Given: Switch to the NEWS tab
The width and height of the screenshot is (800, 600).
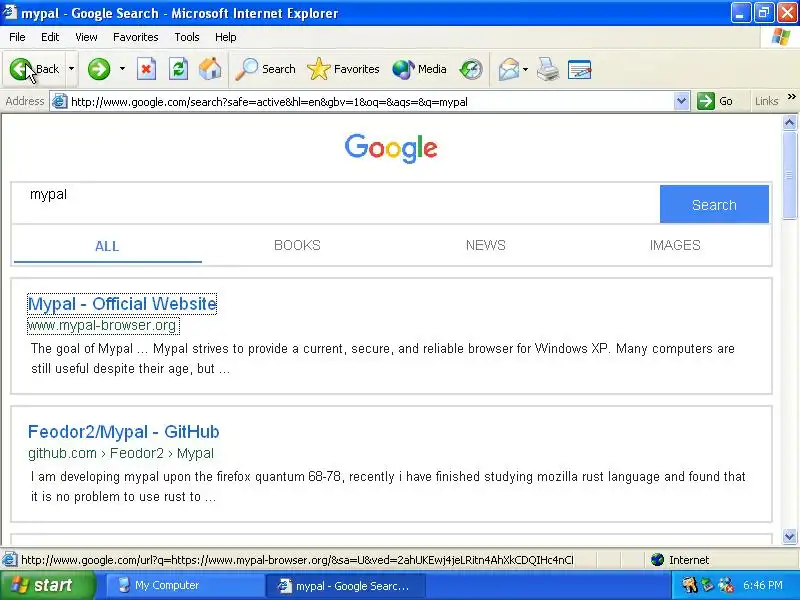Looking at the screenshot, I should tap(486, 245).
